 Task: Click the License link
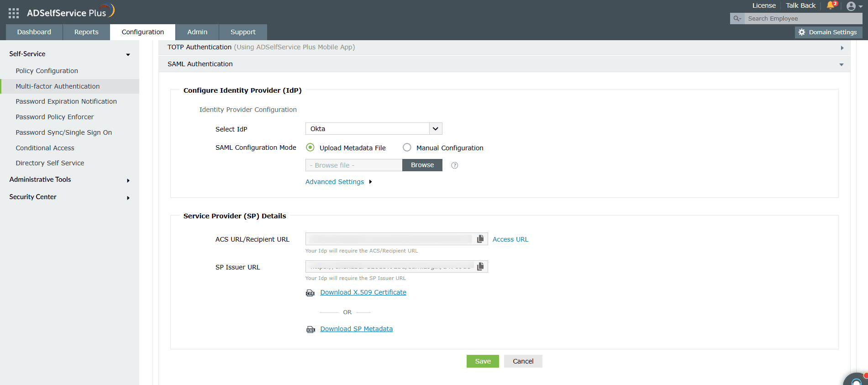764,5
